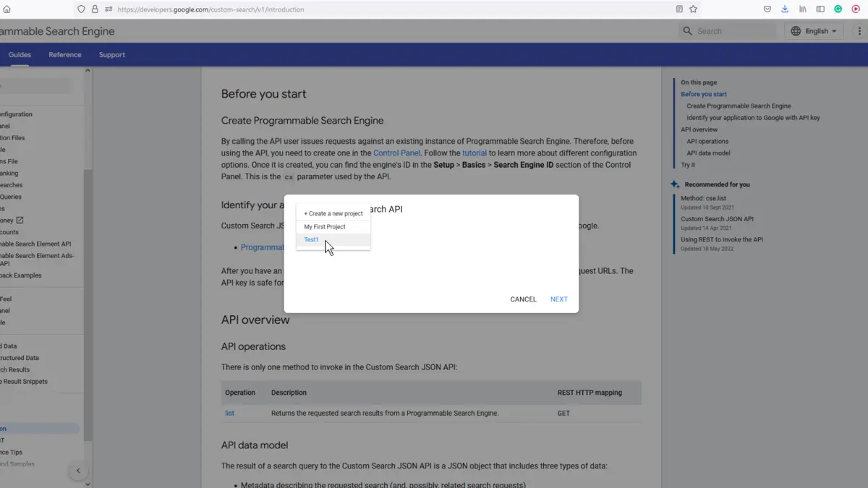Open recommended Custom Search JSON API article
Screen dimensions: 868x488
pyautogui.click(x=717, y=219)
